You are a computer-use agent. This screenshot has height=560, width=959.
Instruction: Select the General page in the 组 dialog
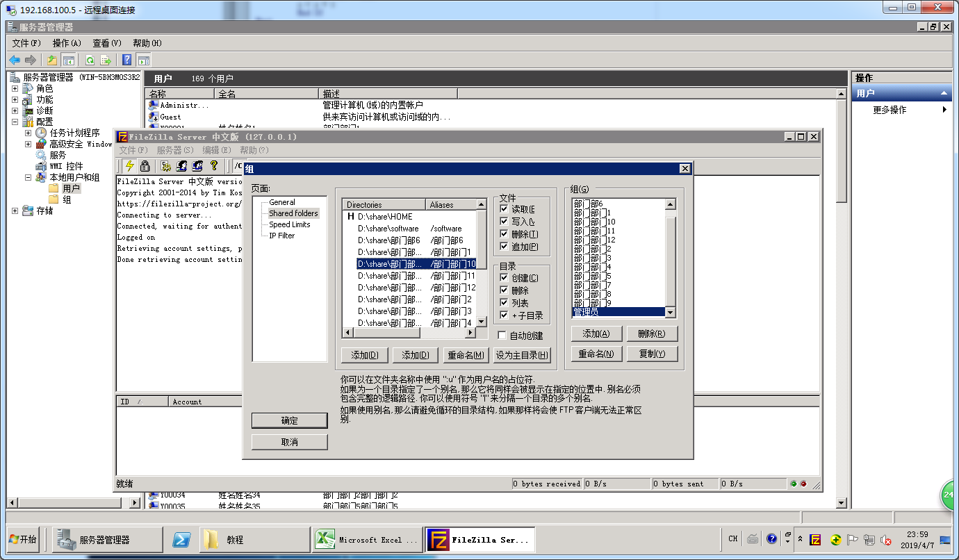tap(282, 202)
